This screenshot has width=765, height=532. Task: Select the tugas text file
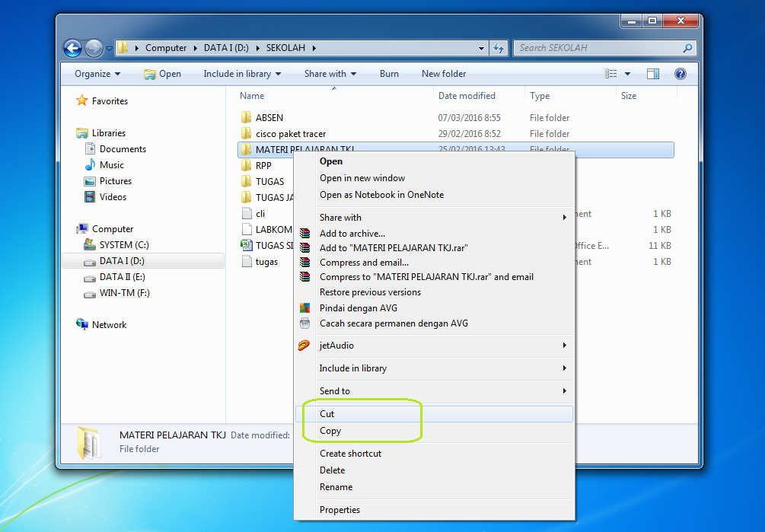coord(260,262)
